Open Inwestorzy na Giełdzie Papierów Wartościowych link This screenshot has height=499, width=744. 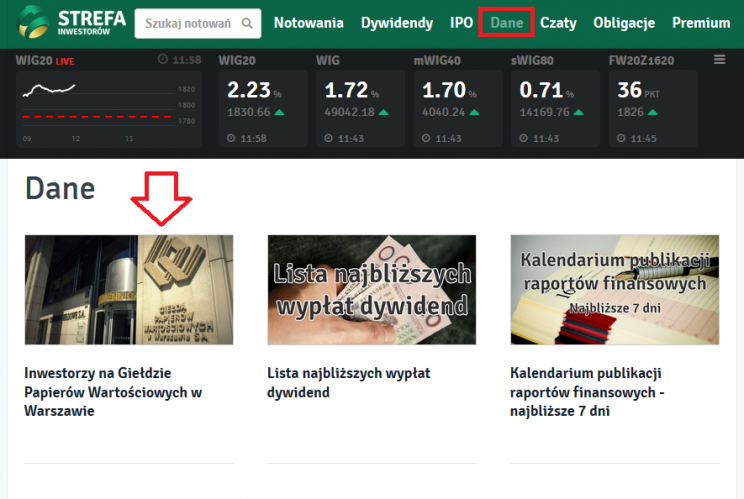tap(113, 391)
